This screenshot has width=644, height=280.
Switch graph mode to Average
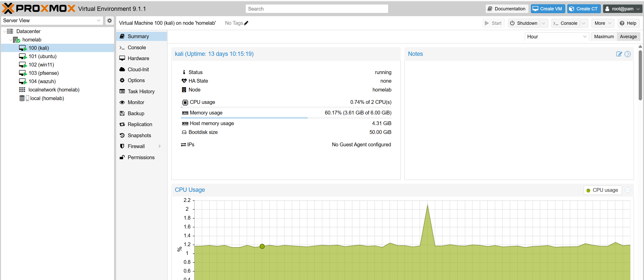click(x=628, y=37)
